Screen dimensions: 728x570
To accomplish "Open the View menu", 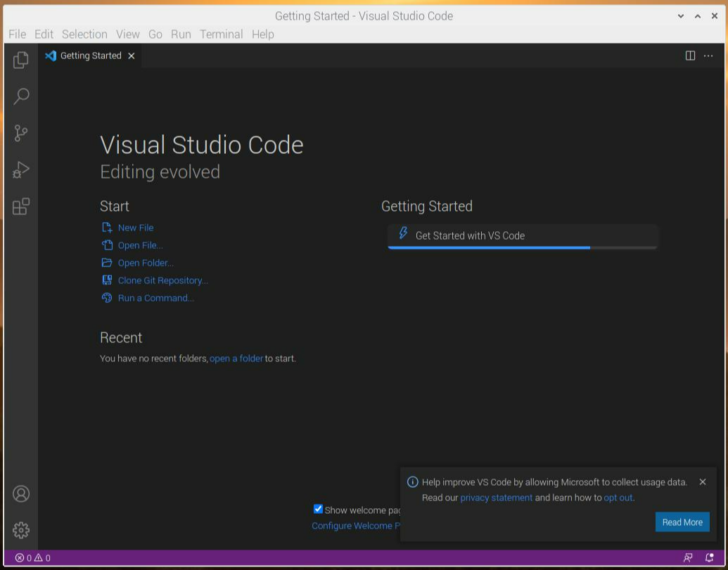I will pos(128,34).
